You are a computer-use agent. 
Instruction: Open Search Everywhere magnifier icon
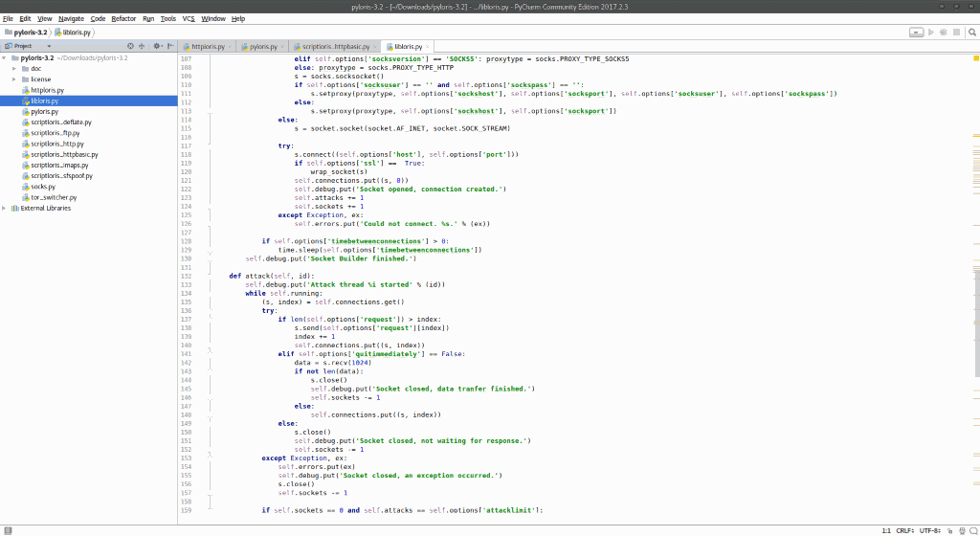[972, 32]
